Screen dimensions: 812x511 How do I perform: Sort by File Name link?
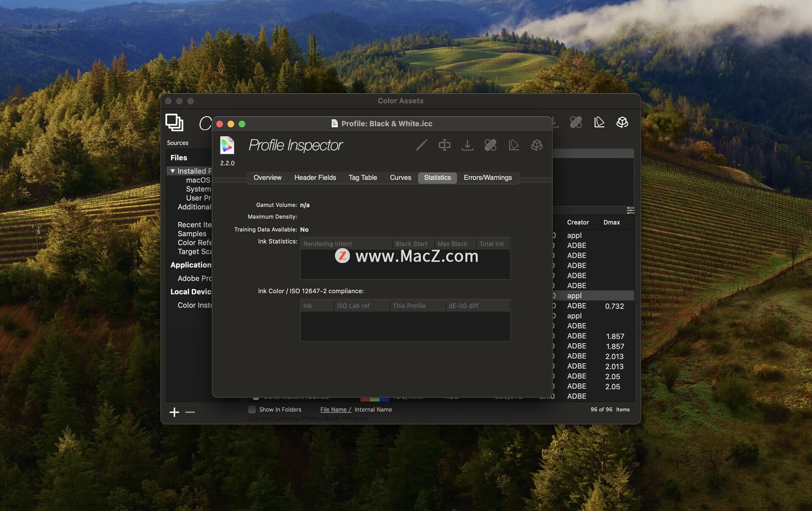336,409
